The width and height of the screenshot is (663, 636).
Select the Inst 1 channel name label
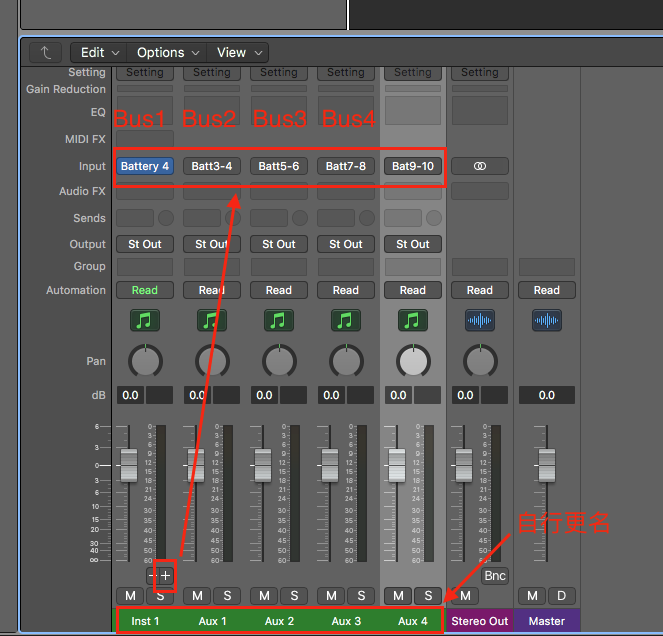point(145,621)
